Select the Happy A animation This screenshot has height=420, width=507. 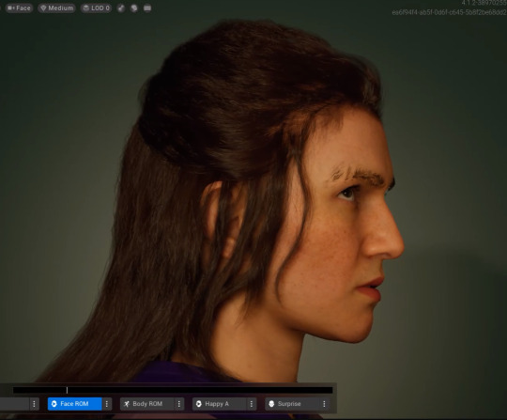[220, 404]
